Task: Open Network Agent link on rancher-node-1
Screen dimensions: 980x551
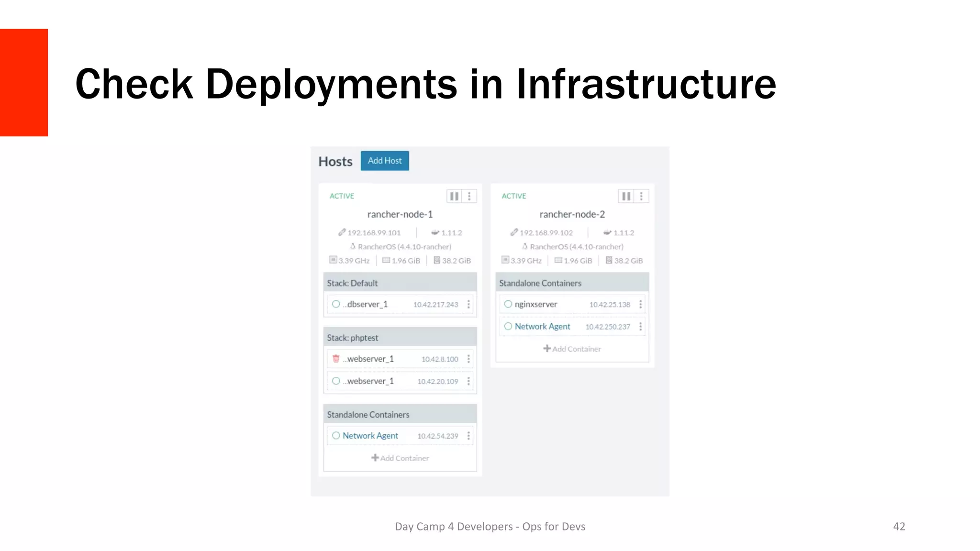Action: click(x=370, y=436)
